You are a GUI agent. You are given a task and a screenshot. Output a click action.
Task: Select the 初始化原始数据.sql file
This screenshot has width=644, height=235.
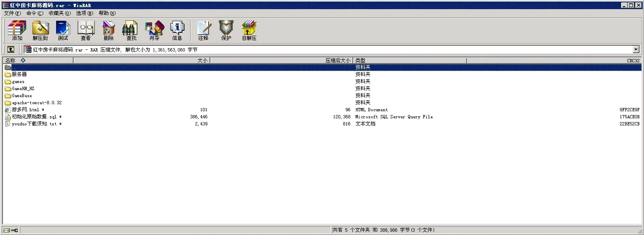pyautogui.click(x=34, y=117)
